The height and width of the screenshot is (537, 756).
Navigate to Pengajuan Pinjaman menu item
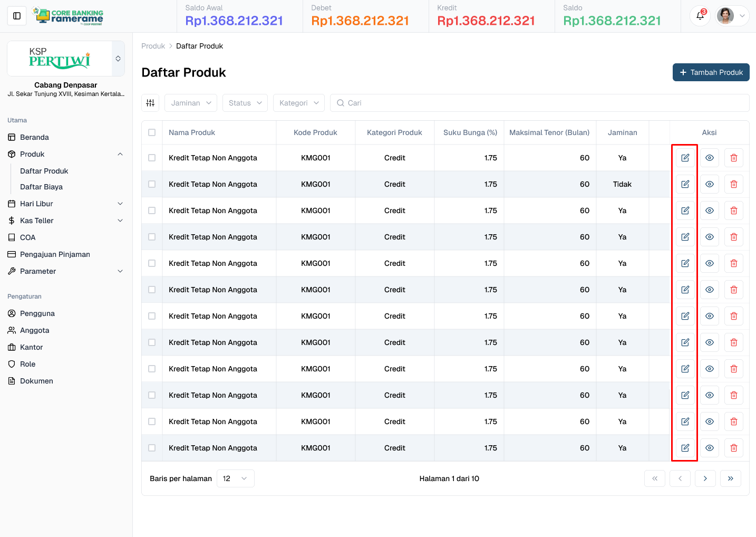(55, 254)
